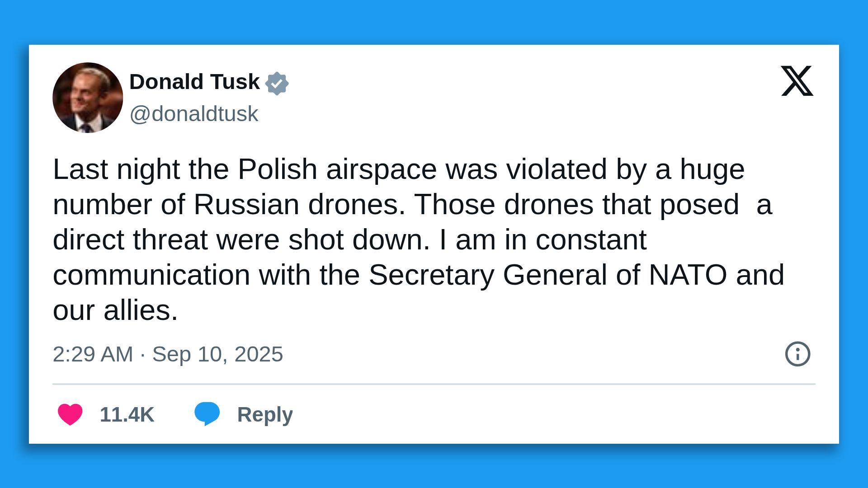Open Donald Tusk's profile picture
Image resolution: width=868 pixels, height=488 pixels.
[x=88, y=98]
